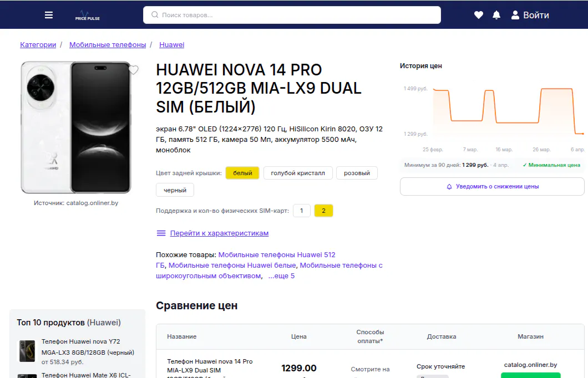The height and width of the screenshot is (378, 588).
Task: Add product to favorites via heart on image
Action: click(134, 70)
